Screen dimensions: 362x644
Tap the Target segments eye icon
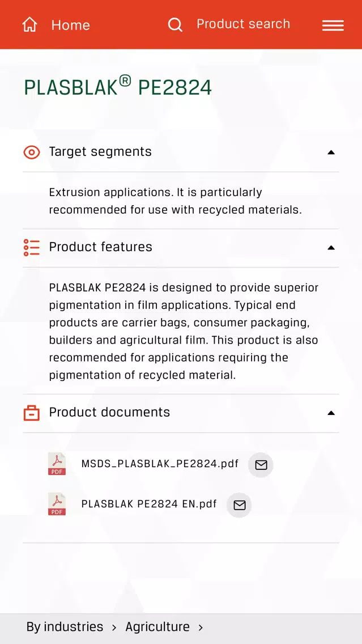tap(32, 152)
